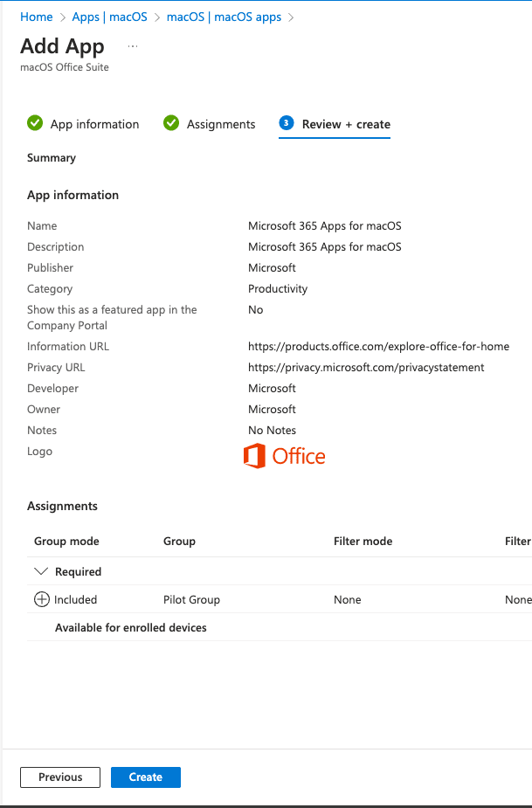Open the privacy.microsoft.com privacy URL
This screenshot has width=532, height=808.
coord(366,367)
